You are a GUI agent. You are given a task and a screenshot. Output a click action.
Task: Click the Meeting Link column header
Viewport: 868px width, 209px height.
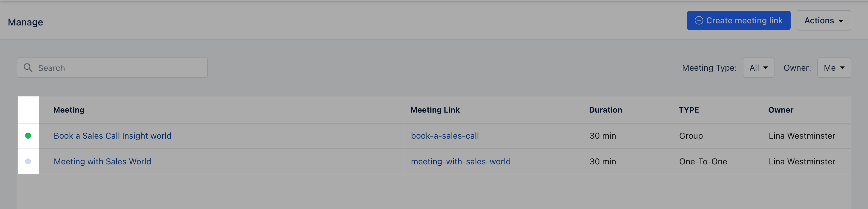tap(435, 110)
